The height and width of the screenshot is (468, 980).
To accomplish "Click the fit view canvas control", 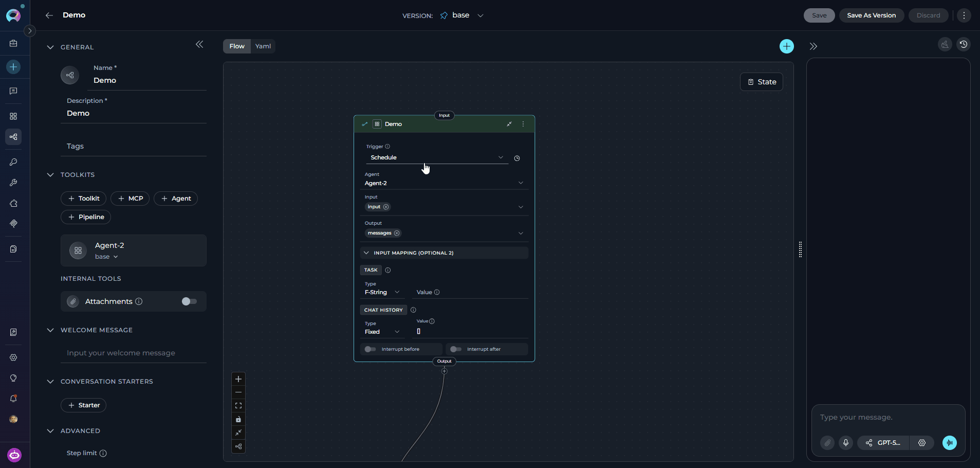I will [x=238, y=406].
